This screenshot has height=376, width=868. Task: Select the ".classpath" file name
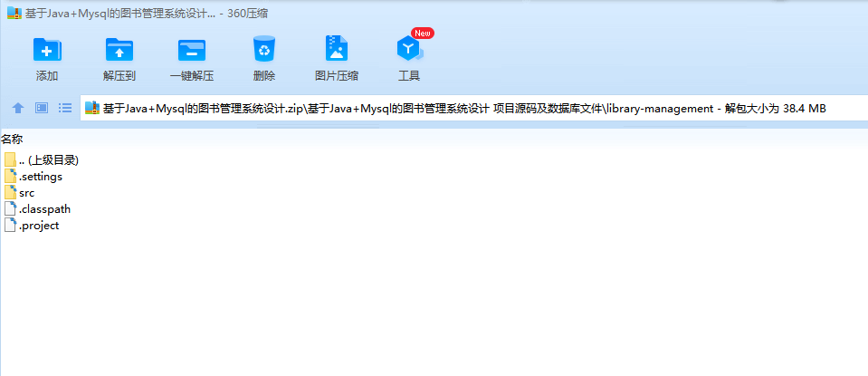[44, 209]
